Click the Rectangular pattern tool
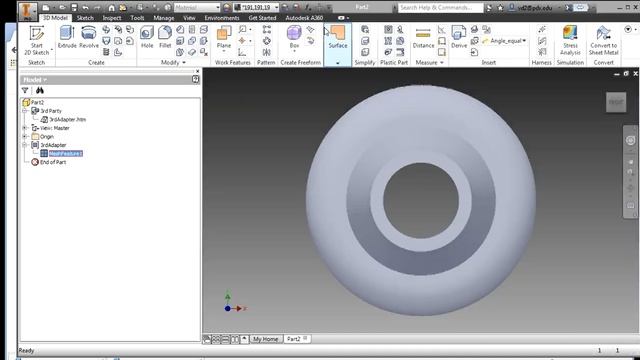The image size is (640, 360). pyautogui.click(x=267, y=29)
